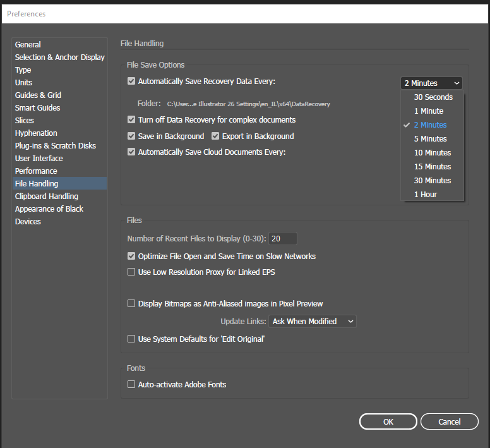This screenshot has height=448, width=490.
Task: Click the Number of Recent Files field
Action: coord(282,239)
